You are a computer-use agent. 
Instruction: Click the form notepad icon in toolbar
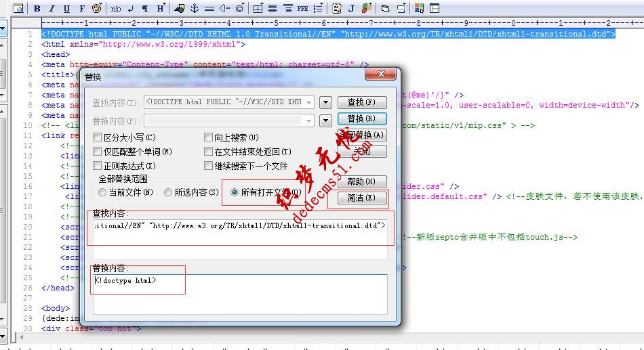click(x=337, y=8)
